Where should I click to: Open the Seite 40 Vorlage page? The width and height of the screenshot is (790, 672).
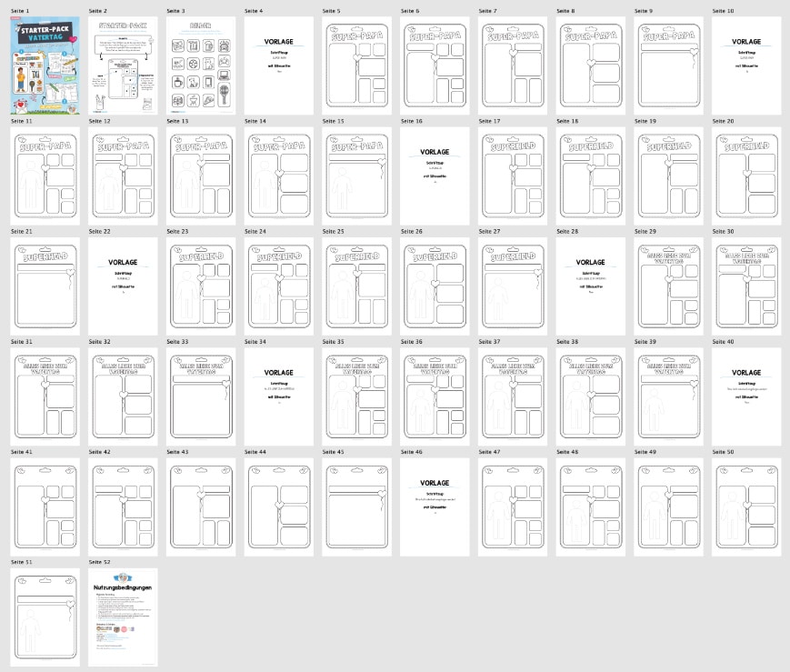(x=746, y=396)
